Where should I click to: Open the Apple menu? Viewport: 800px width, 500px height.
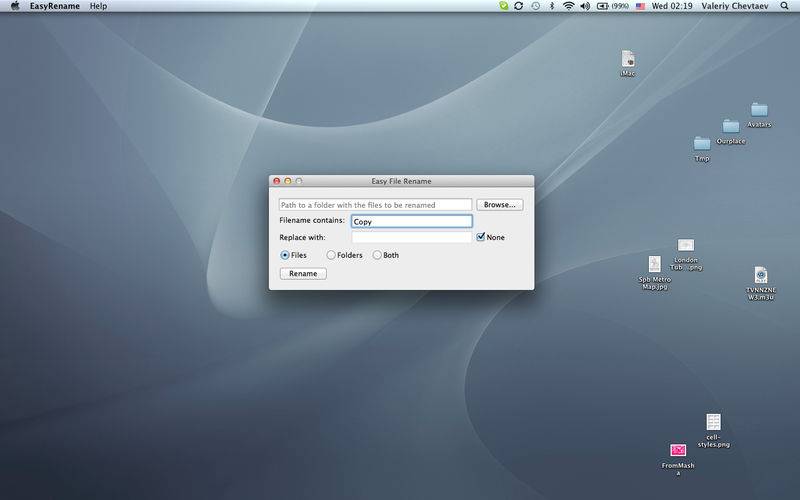(x=15, y=6)
